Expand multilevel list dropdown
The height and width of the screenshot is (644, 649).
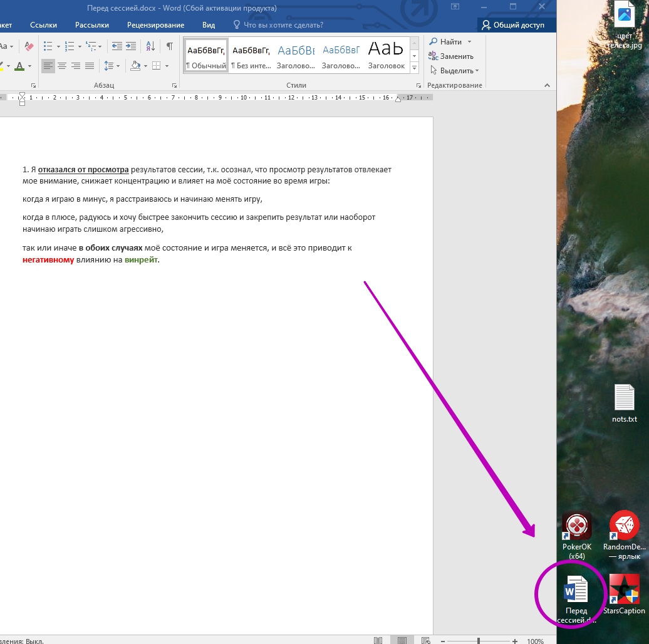point(100,46)
